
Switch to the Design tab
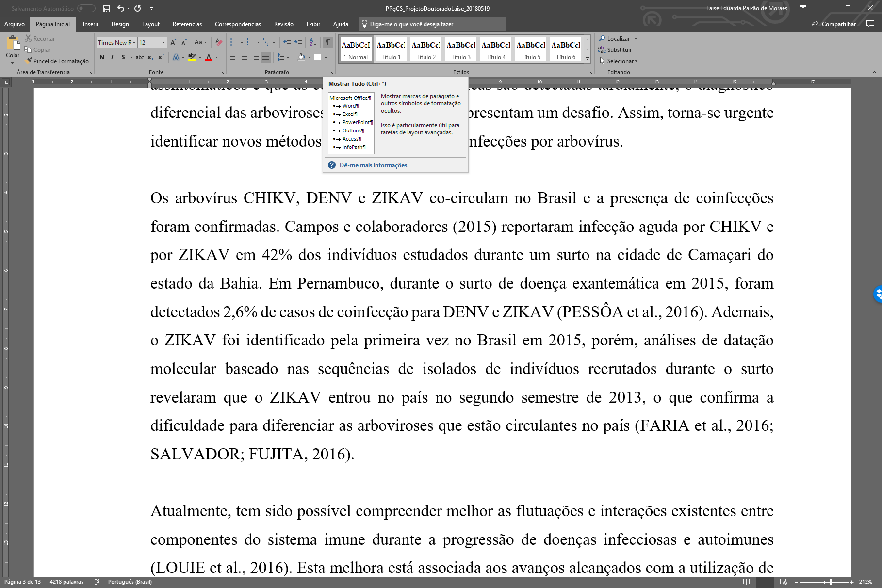(120, 24)
